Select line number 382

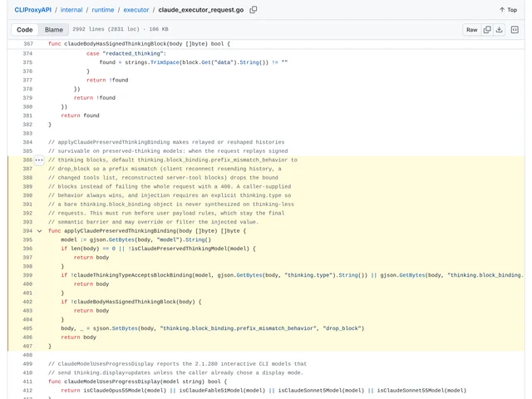point(28,125)
